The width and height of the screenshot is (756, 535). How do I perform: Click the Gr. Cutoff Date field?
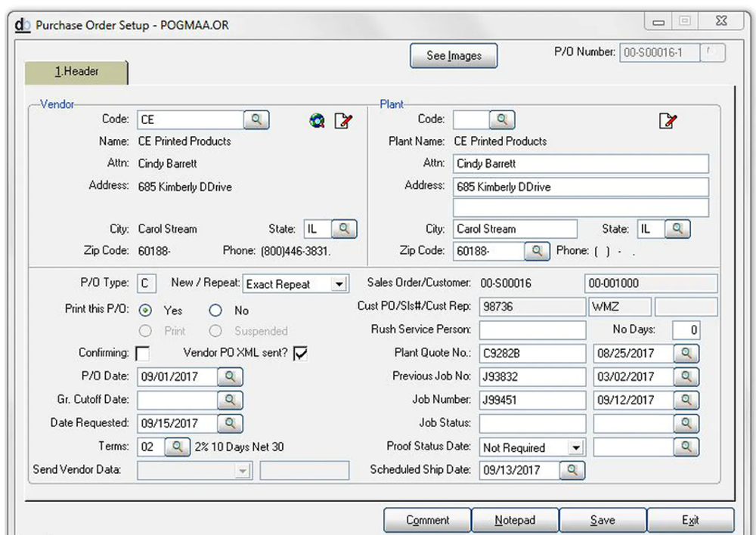[x=178, y=400]
